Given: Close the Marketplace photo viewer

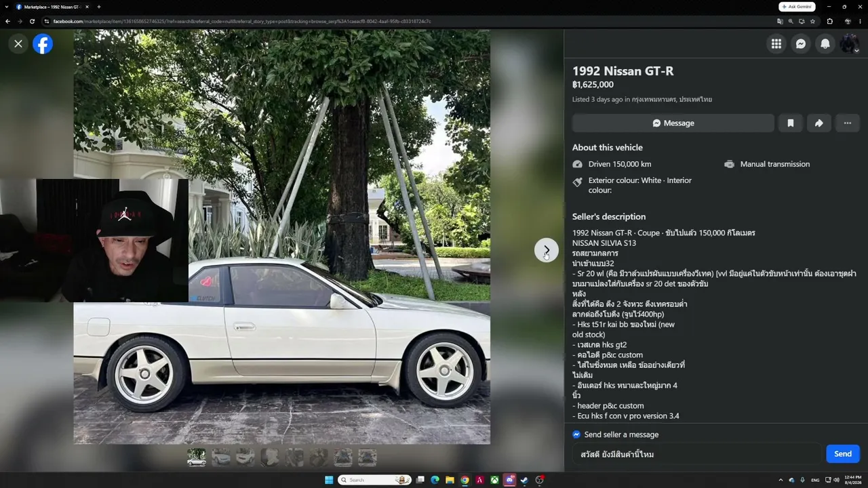Looking at the screenshot, I should click(x=18, y=44).
